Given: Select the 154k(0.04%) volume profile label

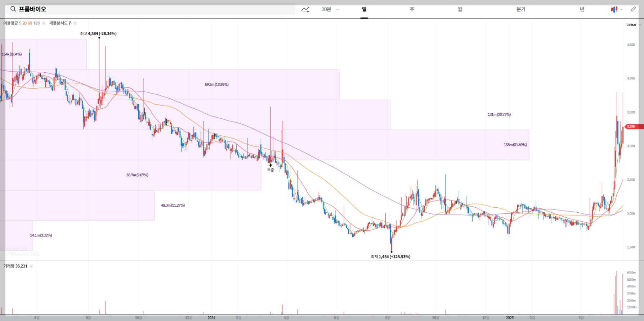Looking at the screenshot, I should click(x=12, y=54).
